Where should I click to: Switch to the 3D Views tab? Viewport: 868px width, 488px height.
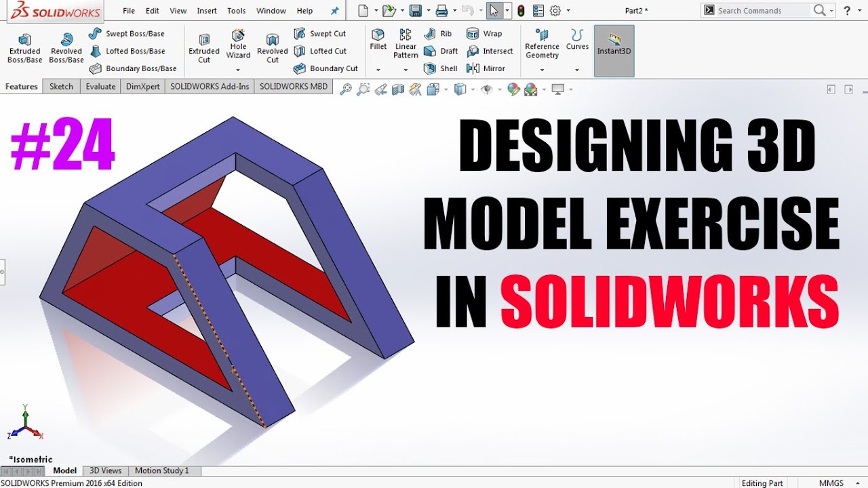(x=106, y=470)
